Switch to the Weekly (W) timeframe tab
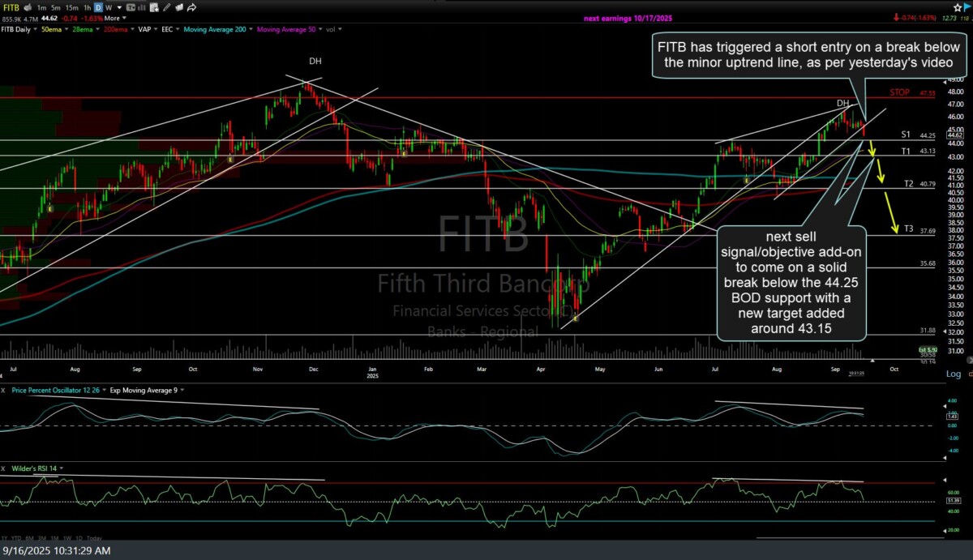Image resolution: width=973 pixels, height=560 pixels. pos(108,6)
